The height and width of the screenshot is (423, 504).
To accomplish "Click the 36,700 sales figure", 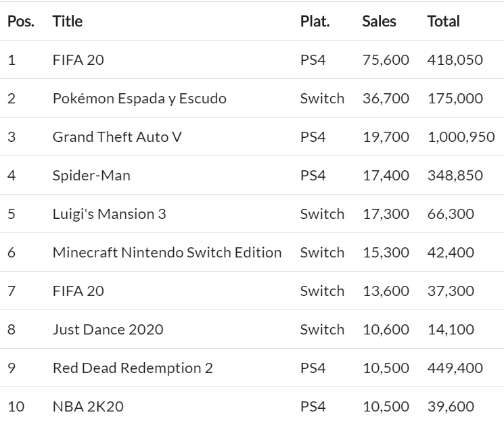I will 386,99.
